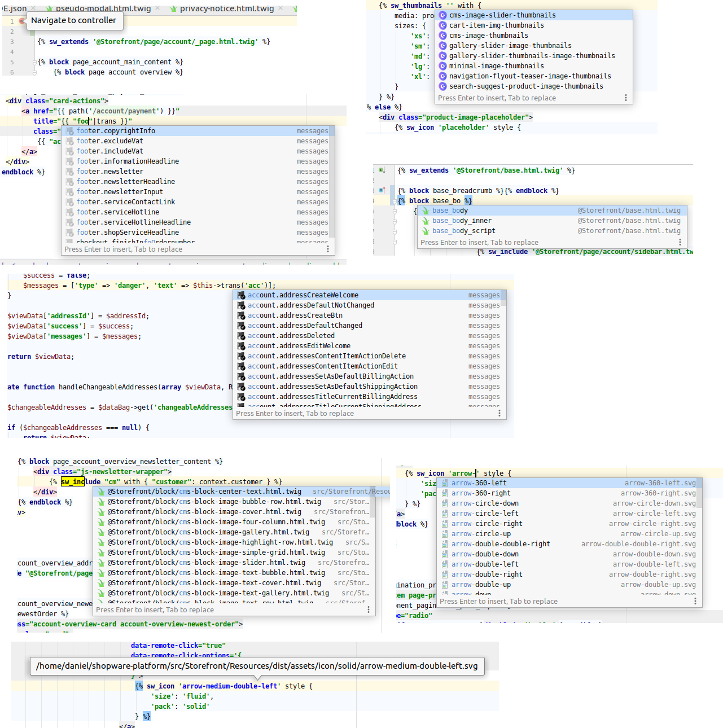This screenshot has width=723, height=728.
Task: Select cms-block-center-text.html.twig completion
Action: (234, 492)
